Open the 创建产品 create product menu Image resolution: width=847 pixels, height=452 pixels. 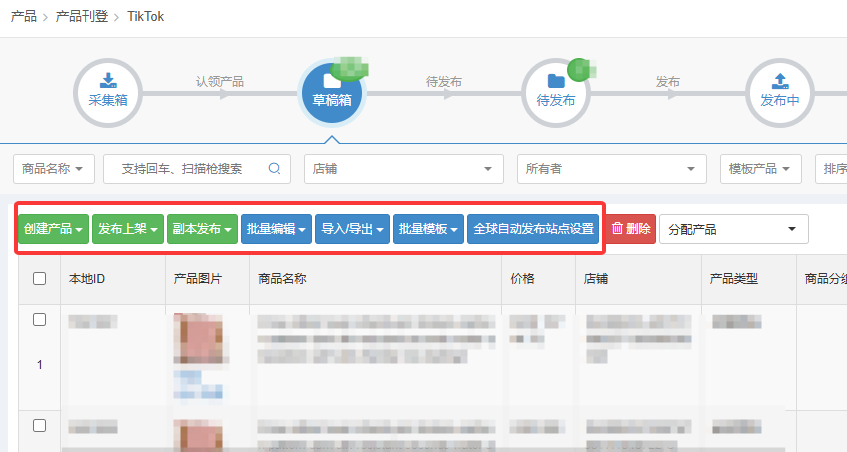(54, 229)
